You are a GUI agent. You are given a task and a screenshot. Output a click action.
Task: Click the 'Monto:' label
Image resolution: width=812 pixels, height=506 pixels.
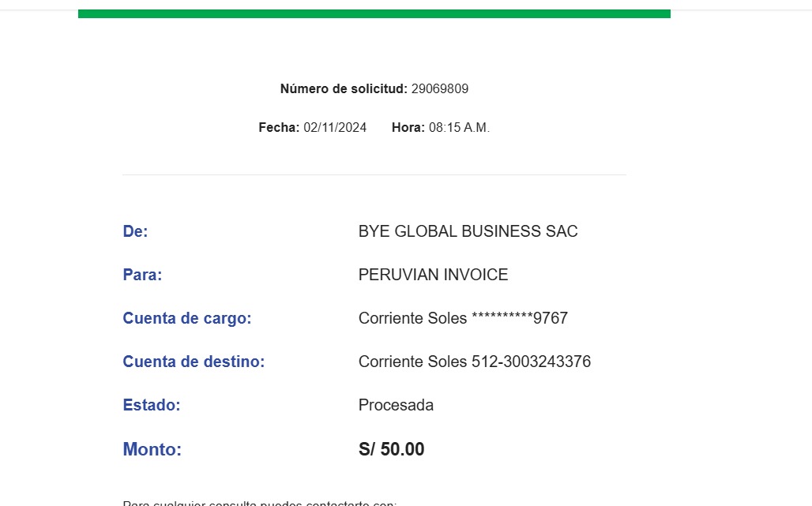point(152,450)
